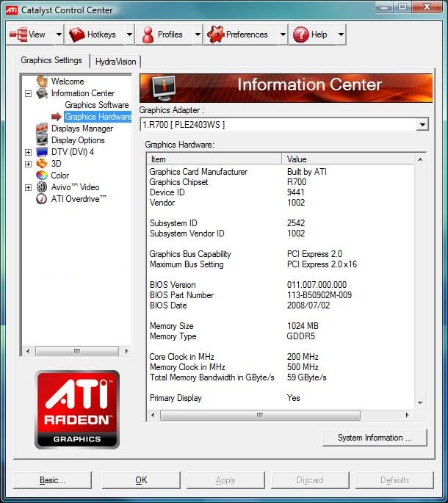Click the tree panel horizontal scrollbar thumb
The height and width of the screenshot is (503, 448).
tap(77, 351)
